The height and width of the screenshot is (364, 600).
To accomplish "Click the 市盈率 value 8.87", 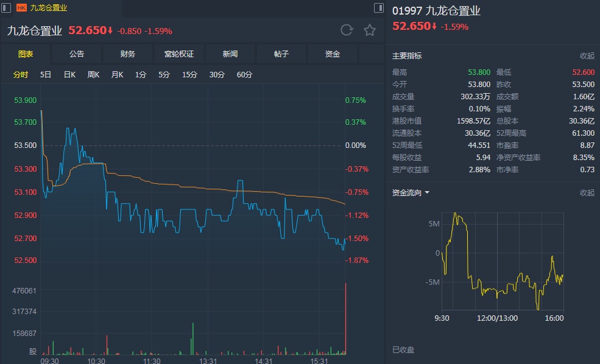I will (587, 145).
